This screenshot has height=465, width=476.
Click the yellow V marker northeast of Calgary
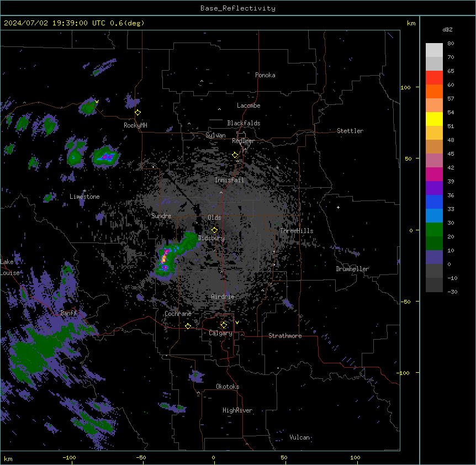pyautogui.click(x=237, y=323)
